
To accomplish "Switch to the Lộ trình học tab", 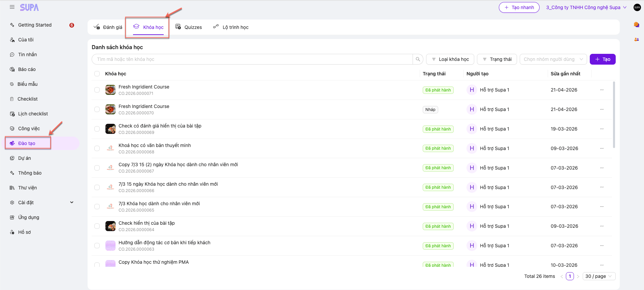I will pyautogui.click(x=231, y=27).
